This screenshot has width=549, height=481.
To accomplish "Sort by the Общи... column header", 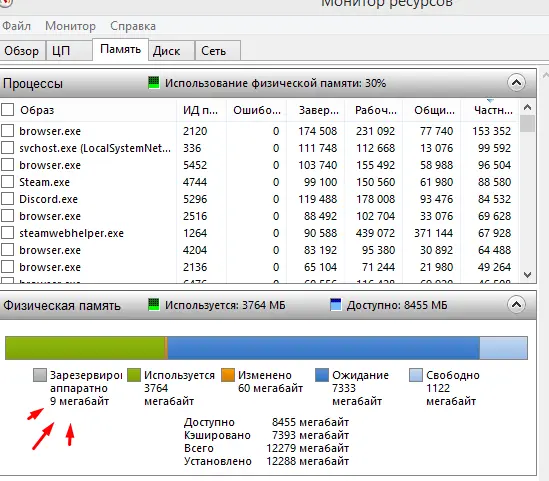I will [x=432, y=110].
